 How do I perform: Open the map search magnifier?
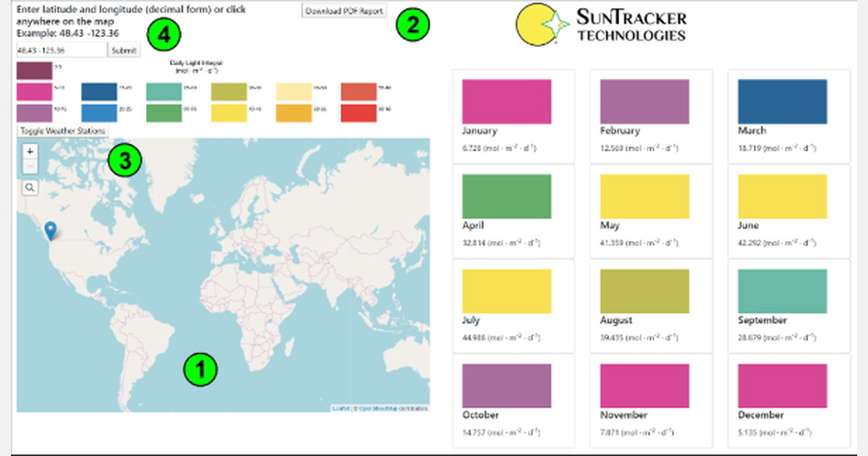pos(29,187)
